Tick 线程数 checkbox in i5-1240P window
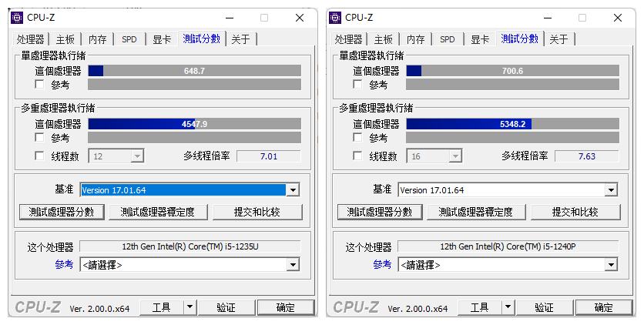The width and height of the screenshot is (644, 325). pos(357,156)
